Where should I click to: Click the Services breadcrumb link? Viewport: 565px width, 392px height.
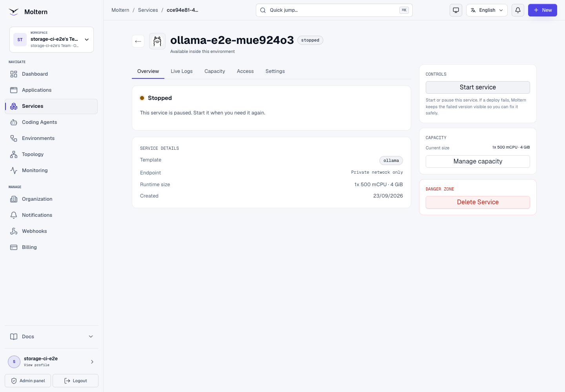[148, 10]
